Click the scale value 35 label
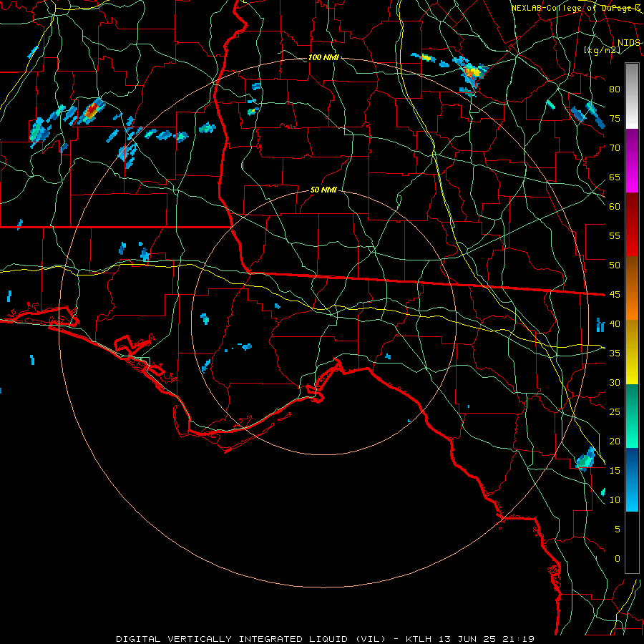 coord(615,353)
